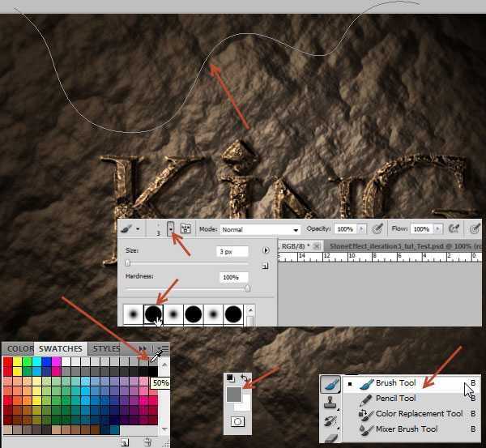The width and height of the screenshot is (486, 448).
Task: Click the Brush tool icon in toolbox
Action: (330, 385)
